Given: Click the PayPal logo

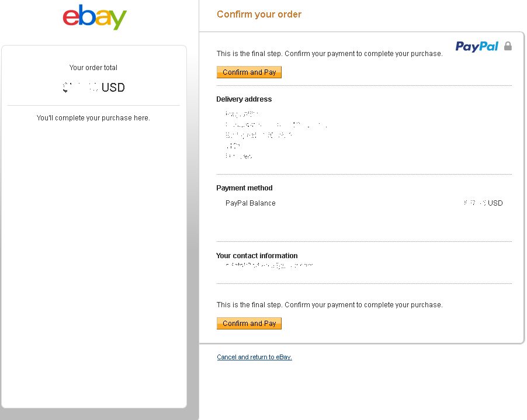Looking at the screenshot, I should [x=477, y=46].
